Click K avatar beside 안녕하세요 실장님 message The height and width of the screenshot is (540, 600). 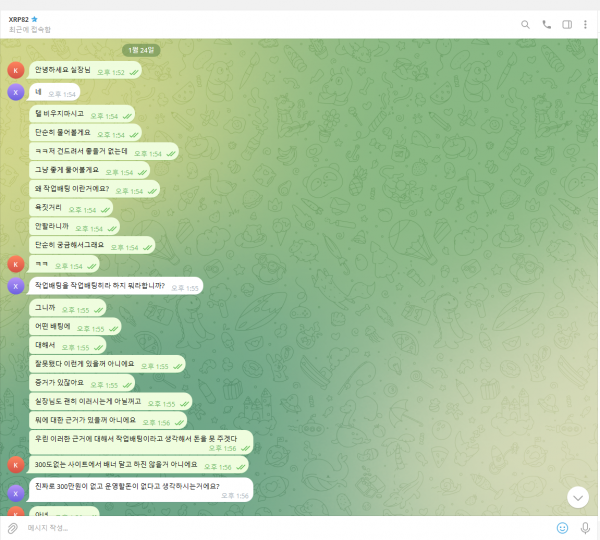pyautogui.click(x=15, y=70)
